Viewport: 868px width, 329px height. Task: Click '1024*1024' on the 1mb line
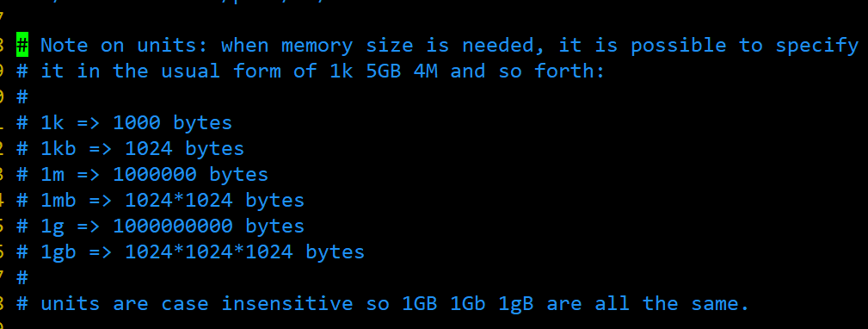coord(179,200)
